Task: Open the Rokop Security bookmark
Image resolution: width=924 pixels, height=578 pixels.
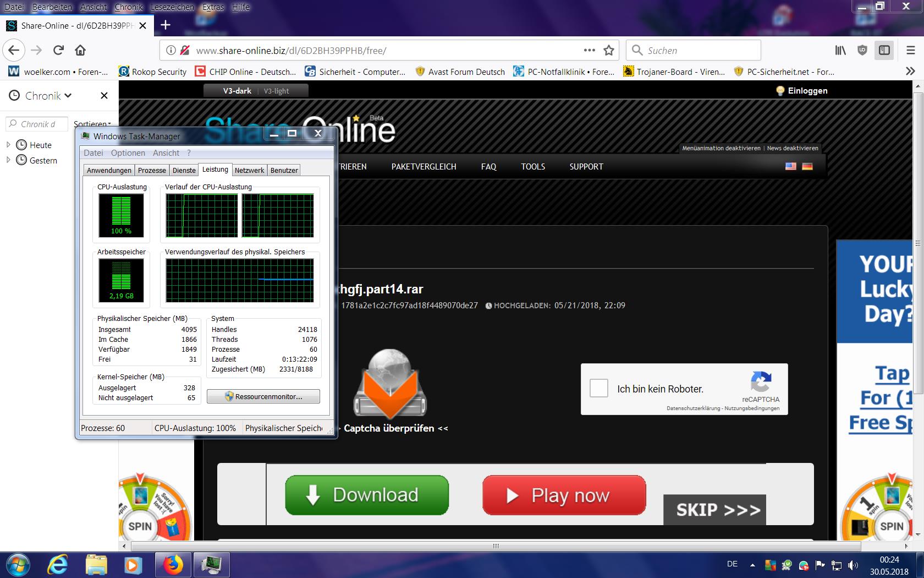Action: 153,72
